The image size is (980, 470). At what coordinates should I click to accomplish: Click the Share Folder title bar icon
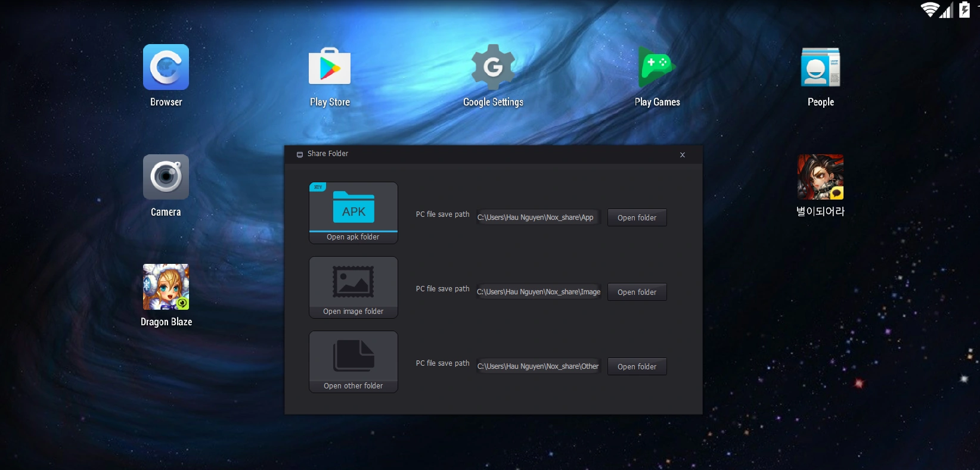300,154
